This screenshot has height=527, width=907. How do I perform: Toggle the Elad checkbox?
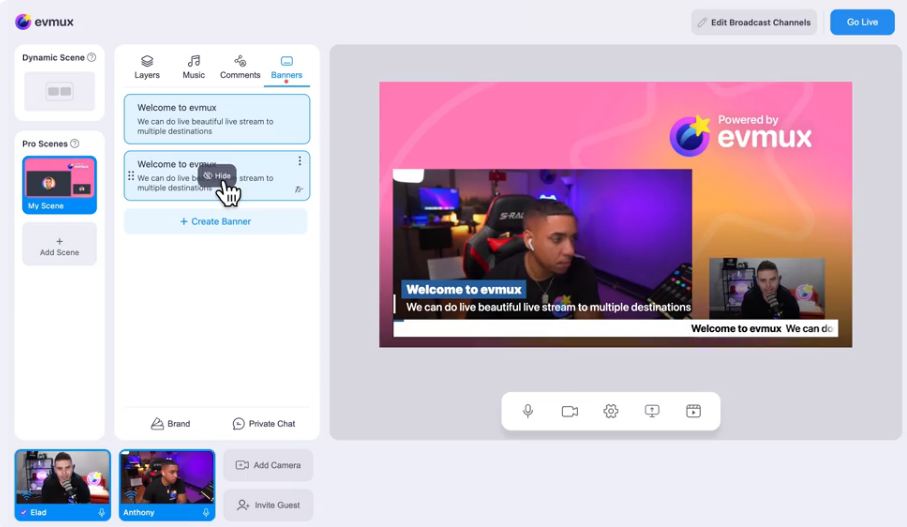24,513
